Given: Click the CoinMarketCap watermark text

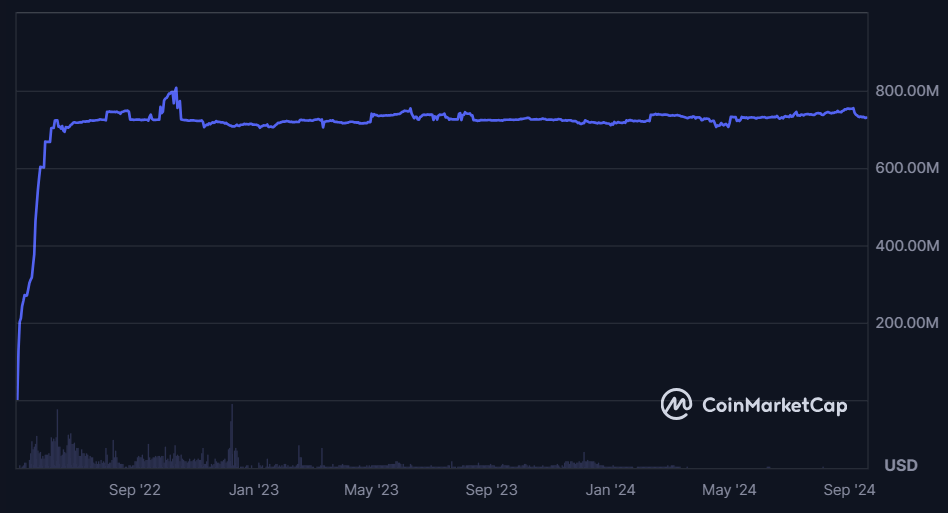Looking at the screenshot, I should (x=774, y=405).
